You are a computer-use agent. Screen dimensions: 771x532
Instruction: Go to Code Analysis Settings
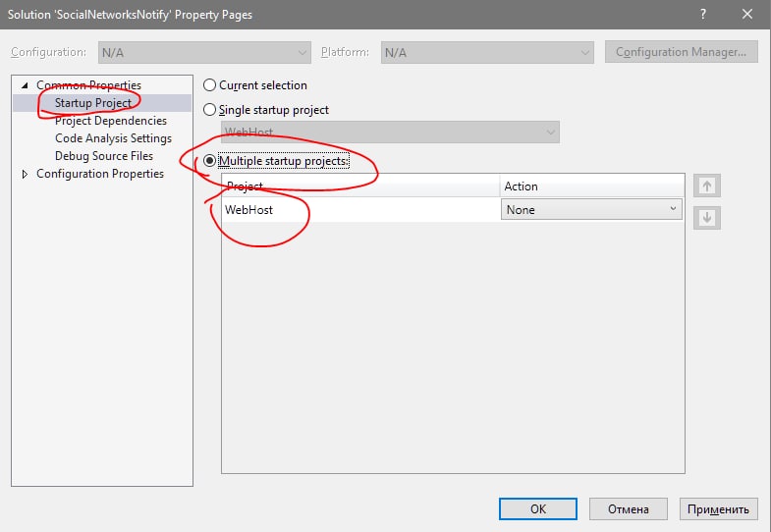click(x=113, y=138)
